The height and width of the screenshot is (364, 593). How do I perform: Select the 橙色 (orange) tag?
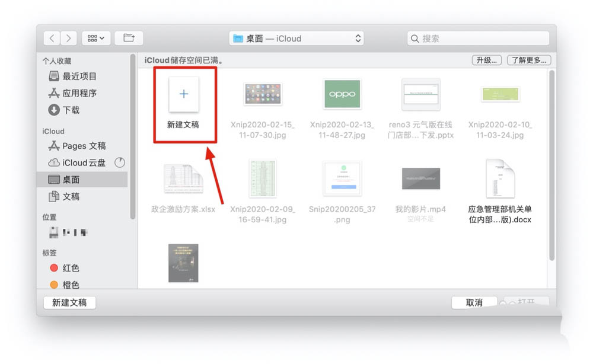click(x=72, y=285)
